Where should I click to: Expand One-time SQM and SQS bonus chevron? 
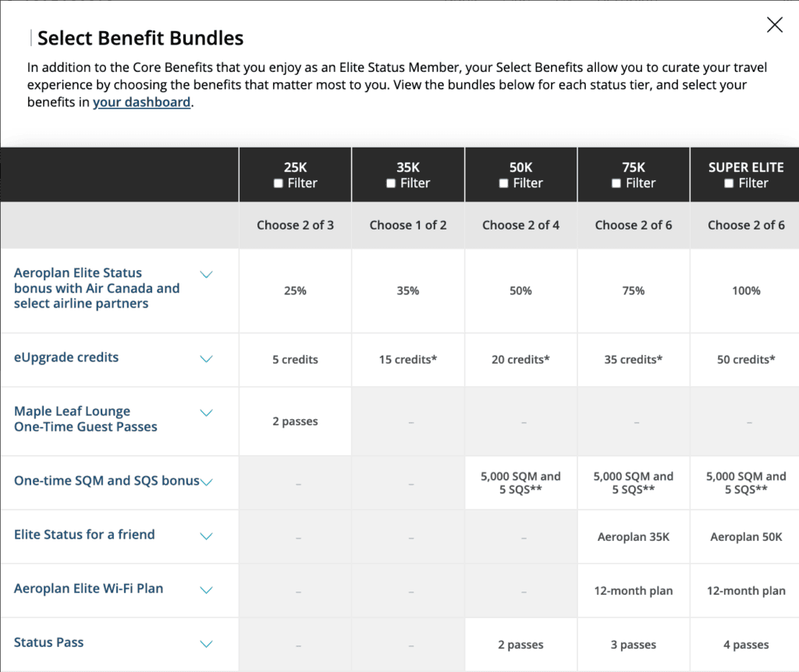coord(206,482)
